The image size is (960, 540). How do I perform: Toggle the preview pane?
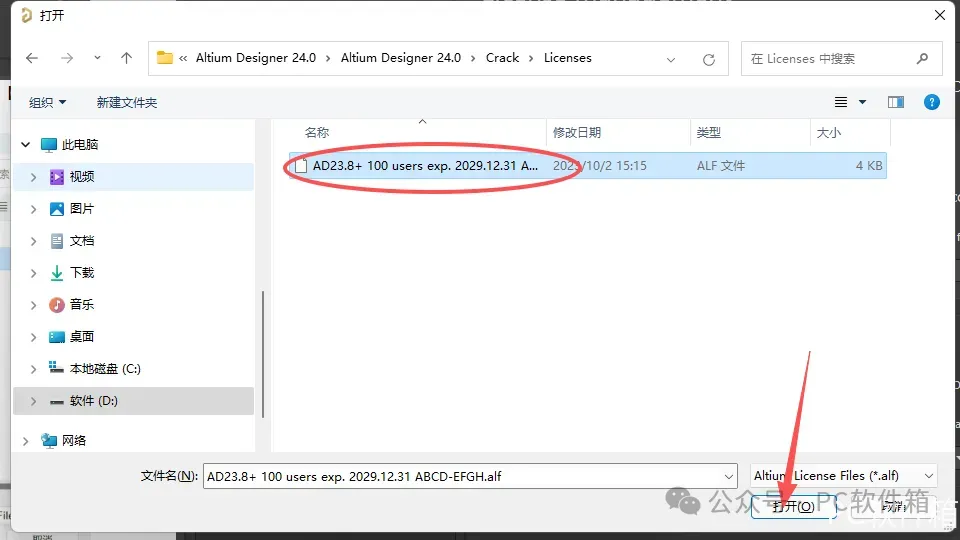click(x=896, y=102)
